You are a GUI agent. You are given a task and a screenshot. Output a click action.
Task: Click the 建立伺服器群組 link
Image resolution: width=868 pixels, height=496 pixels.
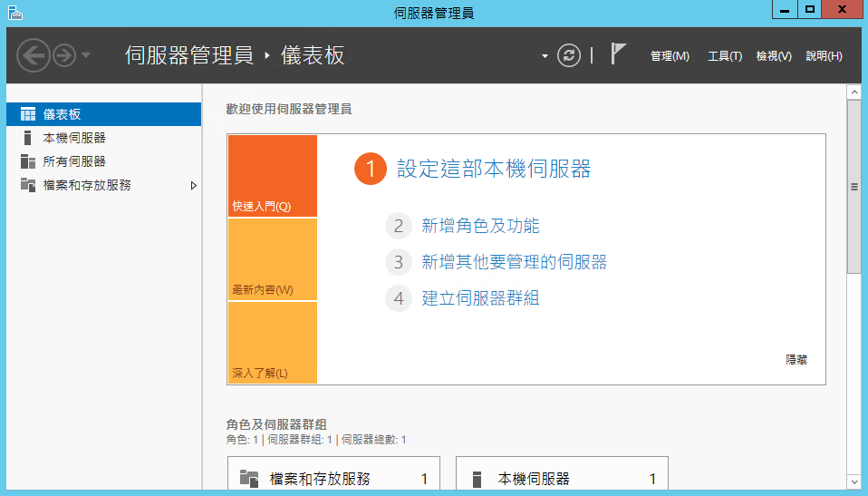point(480,298)
